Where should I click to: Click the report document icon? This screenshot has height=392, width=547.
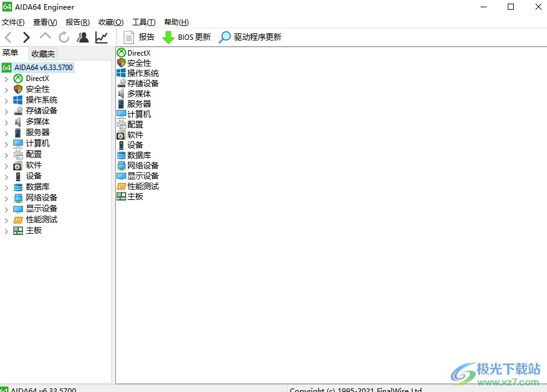pos(129,37)
